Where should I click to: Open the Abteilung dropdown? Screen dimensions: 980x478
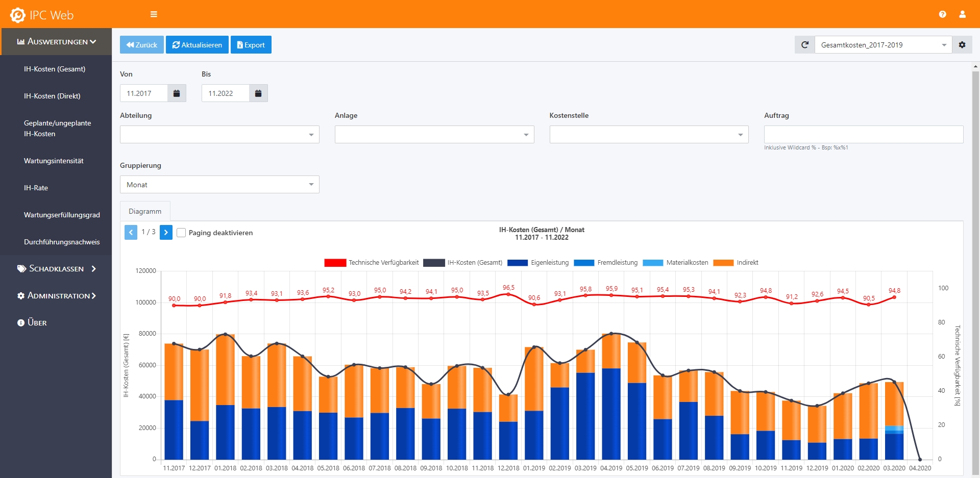(219, 135)
